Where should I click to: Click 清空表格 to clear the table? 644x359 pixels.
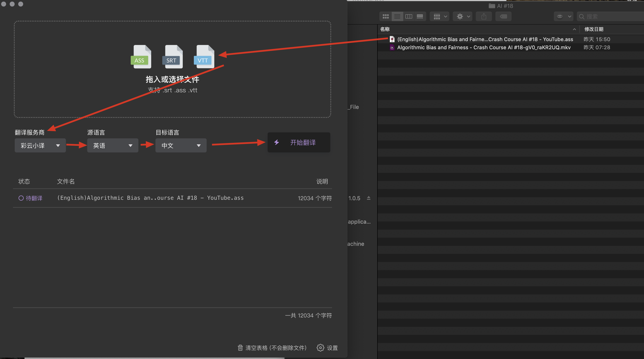(272, 348)
